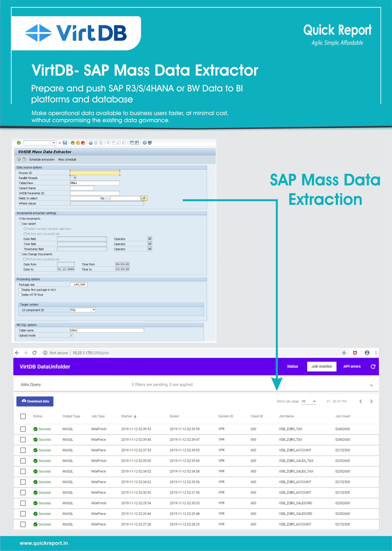The width and height of the screenshot is (392, 551).
Task: Open the browser profile avatar icon
Action: click(367, 353)
